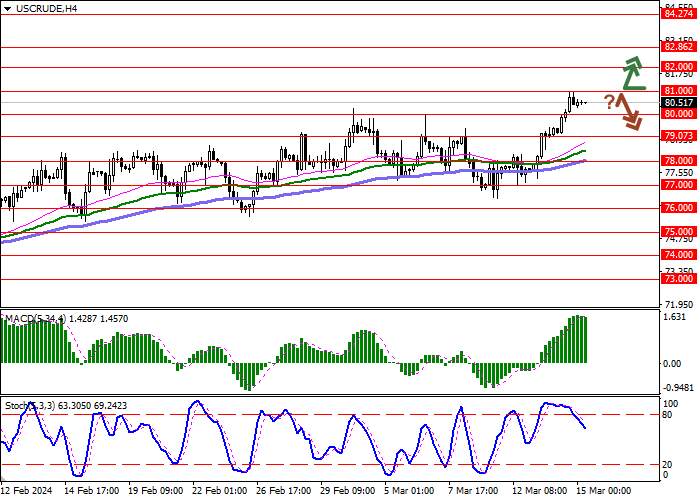Screen dimensions: 700x500
Task: Select the 77.550 price scale value
Action: 679,173
